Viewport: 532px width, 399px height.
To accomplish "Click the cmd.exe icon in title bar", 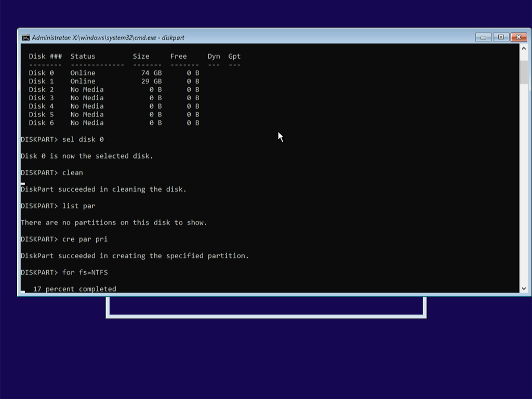I will click(x=25, y=37).
